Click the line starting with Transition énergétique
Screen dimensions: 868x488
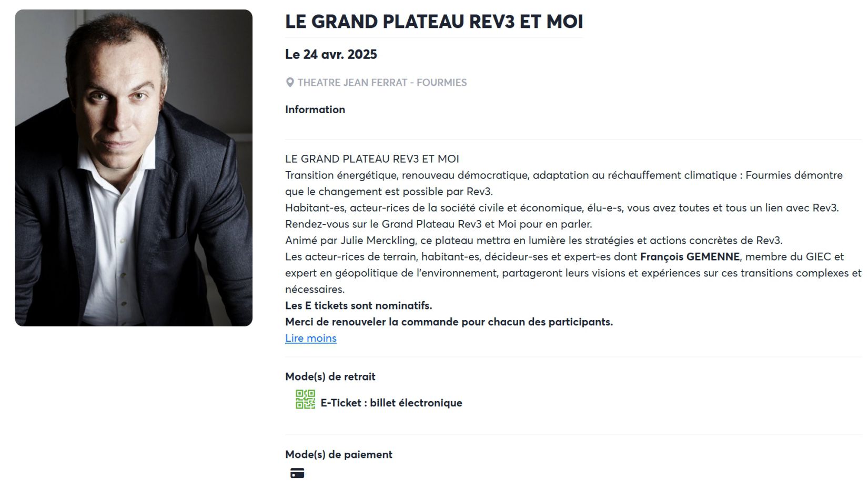(563, 175)
